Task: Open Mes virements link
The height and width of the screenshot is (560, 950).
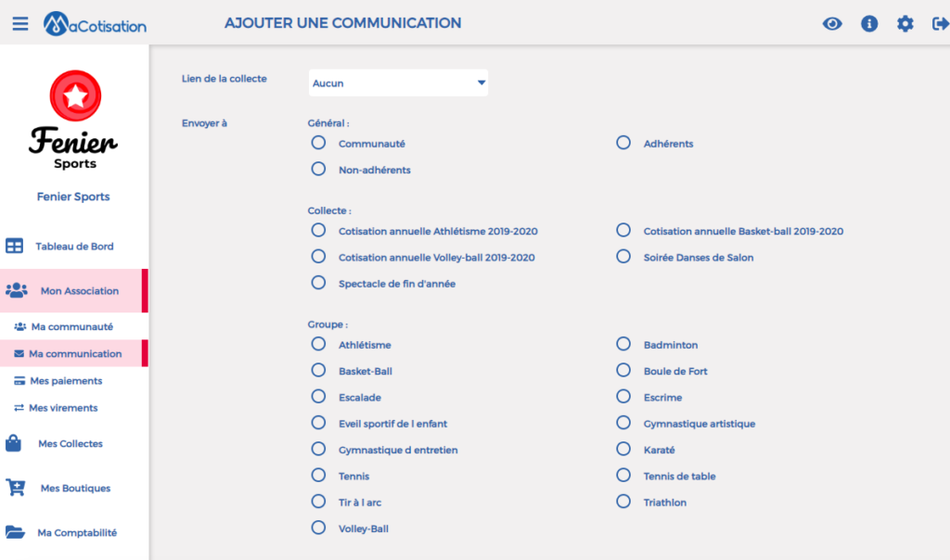Action: click(x=63, y=407)
